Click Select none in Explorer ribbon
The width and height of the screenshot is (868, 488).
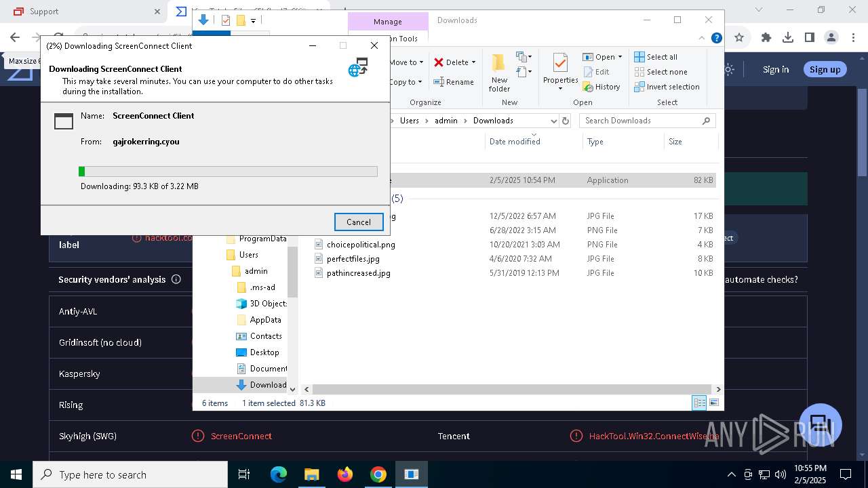660,72
